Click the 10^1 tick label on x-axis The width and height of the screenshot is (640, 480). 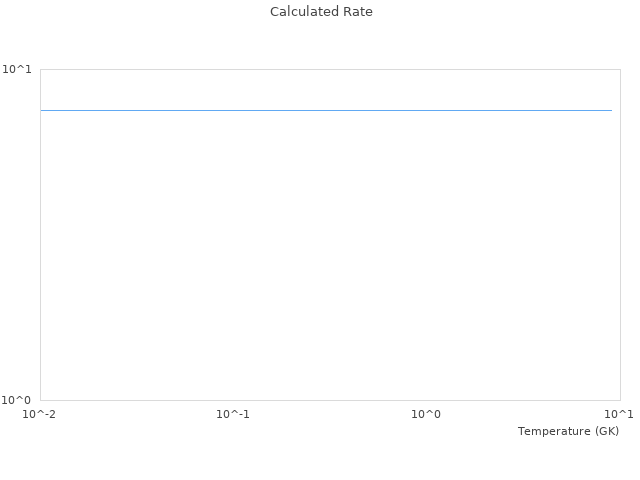coord(619,414)
